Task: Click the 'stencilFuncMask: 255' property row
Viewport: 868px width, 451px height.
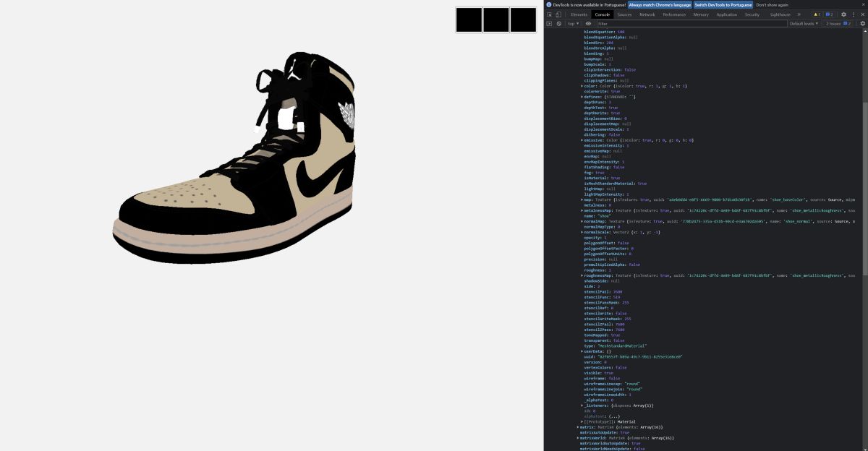Action: tap(606, 302)
